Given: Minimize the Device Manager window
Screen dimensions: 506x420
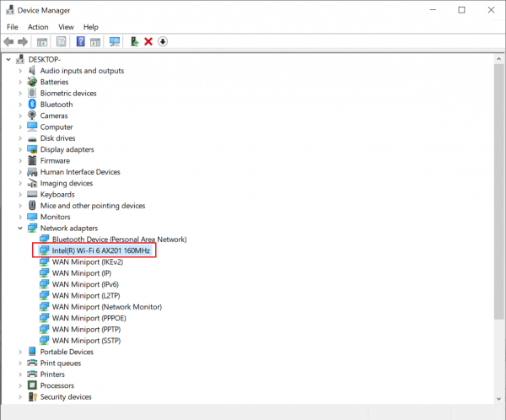Looking at the screenshot, I should click(x=433, y=10).
